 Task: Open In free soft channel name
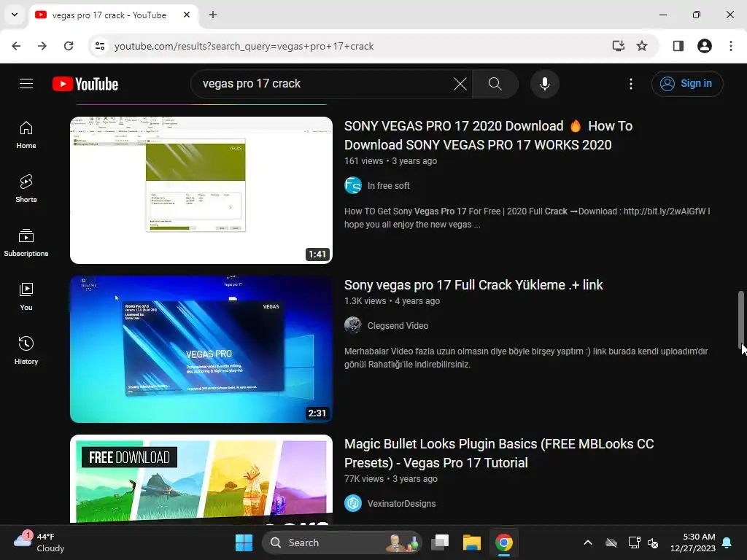[388, 186]
